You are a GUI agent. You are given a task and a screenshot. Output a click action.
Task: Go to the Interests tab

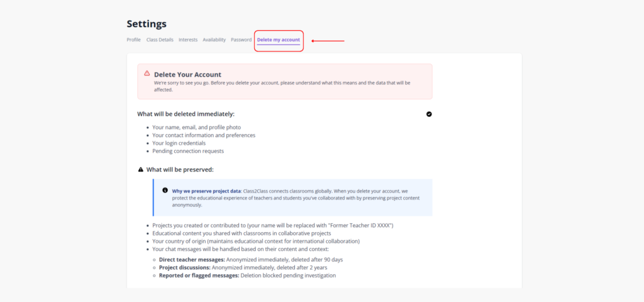(188, 40)
